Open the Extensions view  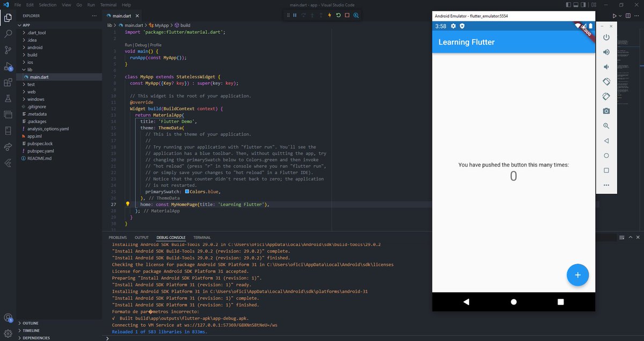[x=8, y=83]
